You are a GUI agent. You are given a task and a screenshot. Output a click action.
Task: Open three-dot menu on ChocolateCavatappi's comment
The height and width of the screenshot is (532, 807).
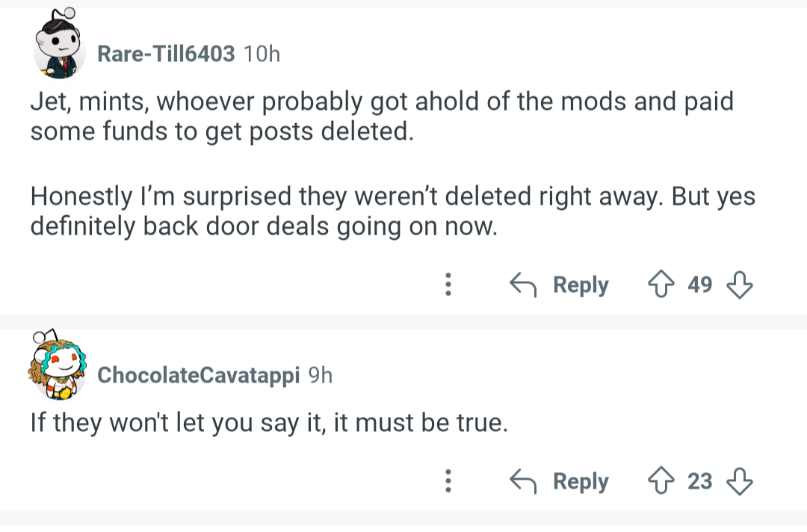[x=448, y=481]
